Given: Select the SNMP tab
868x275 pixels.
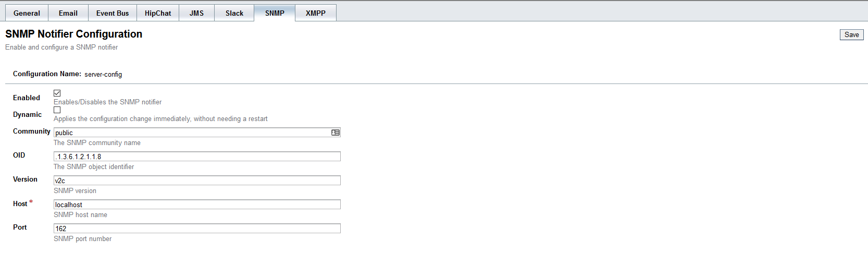Looking at the screenshot, I should pos(275,13).
